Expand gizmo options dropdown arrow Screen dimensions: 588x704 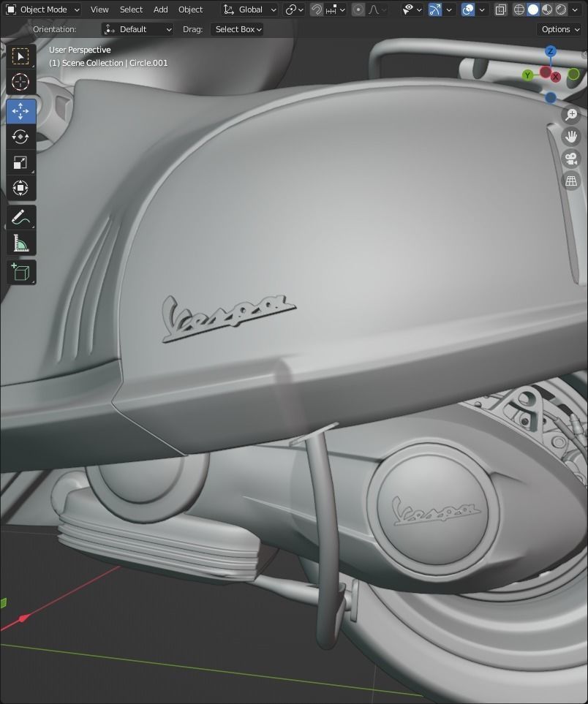pyautogui.click(x=449, y=10)
